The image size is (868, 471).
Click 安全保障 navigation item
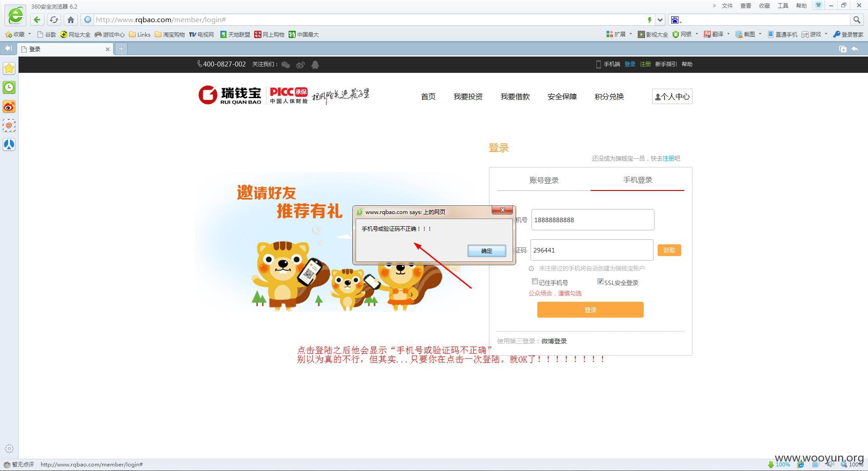click(x=562, y=96)
